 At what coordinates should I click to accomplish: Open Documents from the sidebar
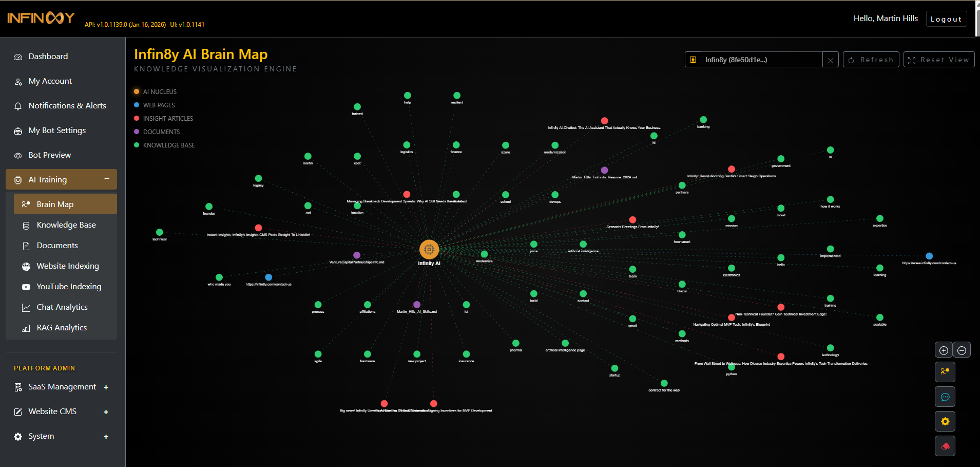click(x=65, y=246)
